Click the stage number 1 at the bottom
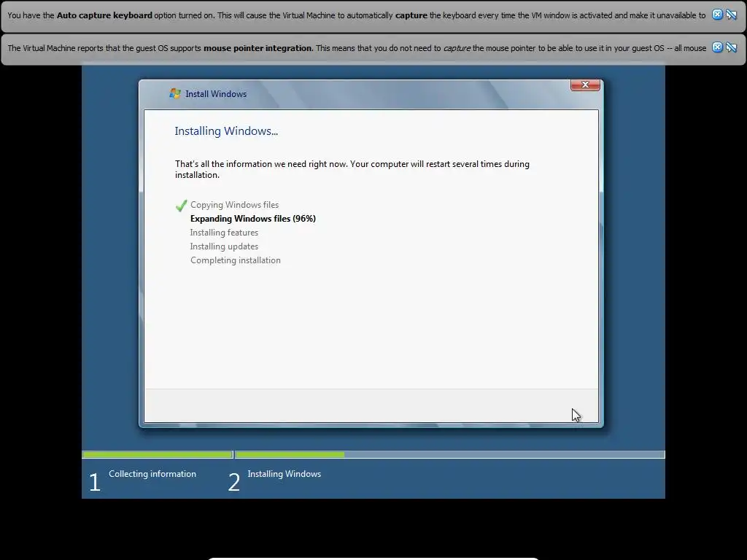Viewport: 747px width, 560px height. click(95, 483)
